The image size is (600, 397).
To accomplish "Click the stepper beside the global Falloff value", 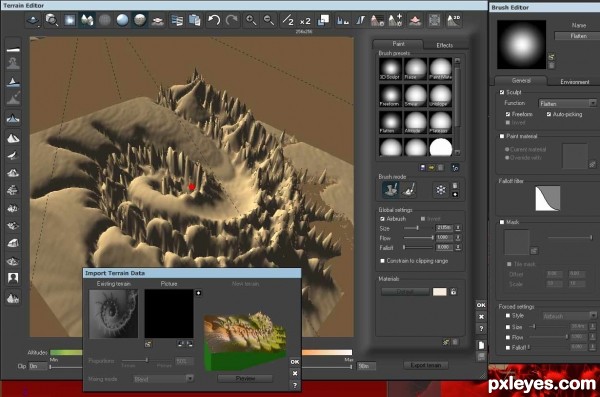I will point(458,248).
